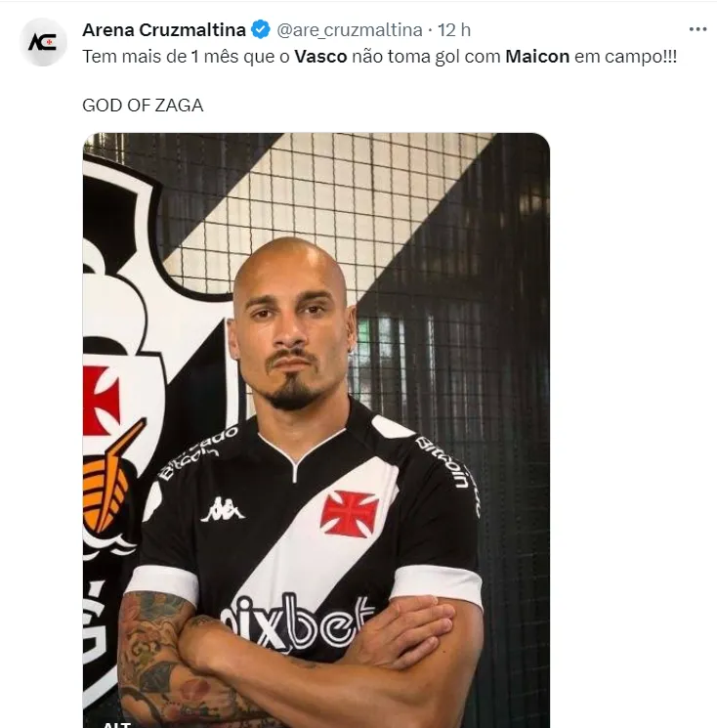Image resolution: width=717 pixels, height=728 pixels.
Task: Open the tweet via the 12 h timestamp
Action: (454, 30)
